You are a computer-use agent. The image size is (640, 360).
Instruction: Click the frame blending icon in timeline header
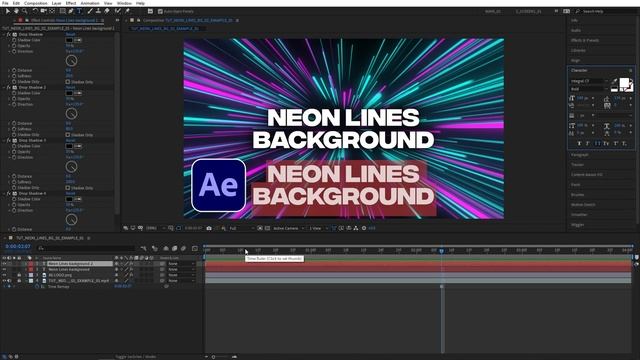174,248
